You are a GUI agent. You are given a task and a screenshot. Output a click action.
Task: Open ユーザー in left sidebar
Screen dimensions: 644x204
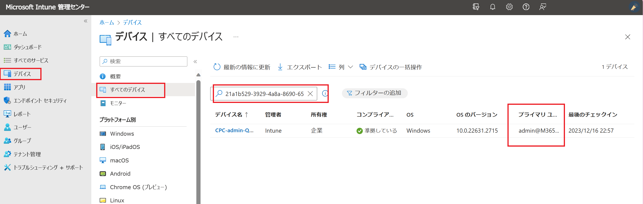17,127
